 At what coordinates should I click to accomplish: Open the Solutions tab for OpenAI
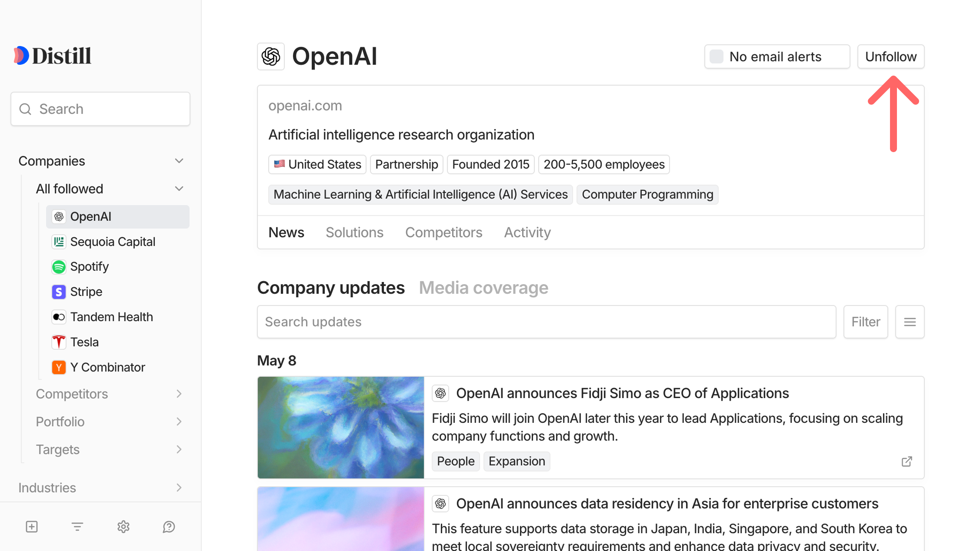tap(354, 232)
